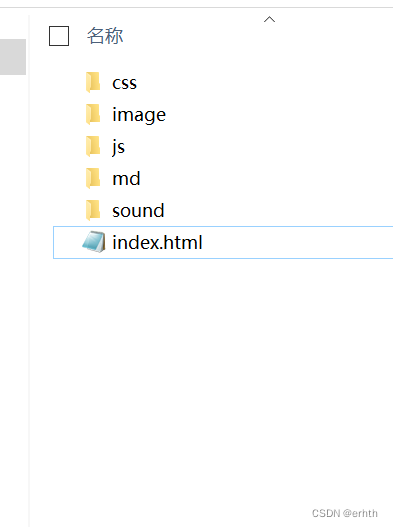393x527 pixels.
Task: Select the js folder icon
Action: 93,146
